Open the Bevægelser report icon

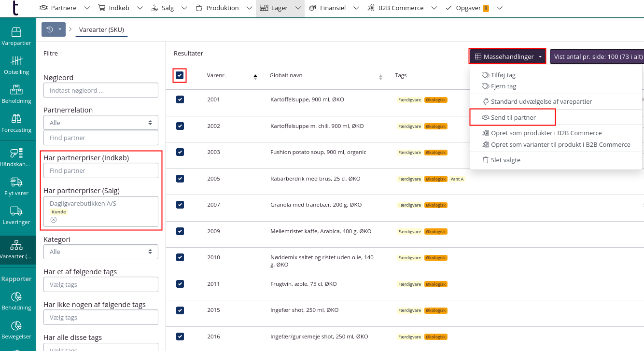click(16, 330)
